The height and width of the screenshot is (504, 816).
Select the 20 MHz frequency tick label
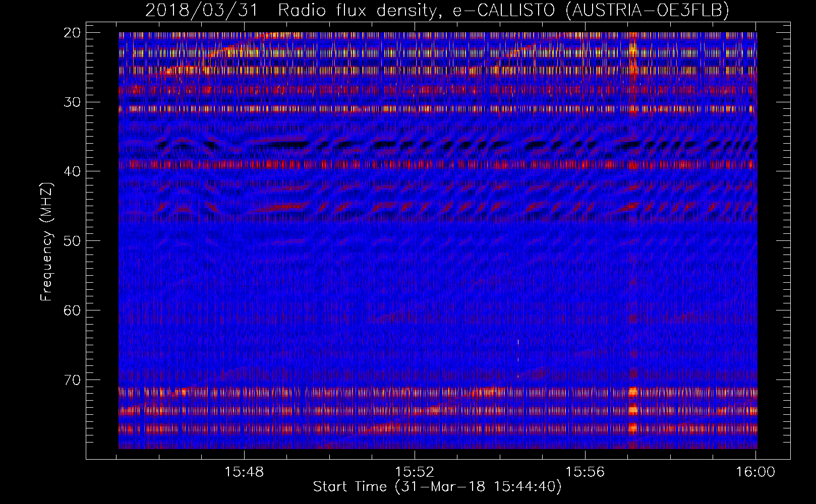tap(73, 33)
